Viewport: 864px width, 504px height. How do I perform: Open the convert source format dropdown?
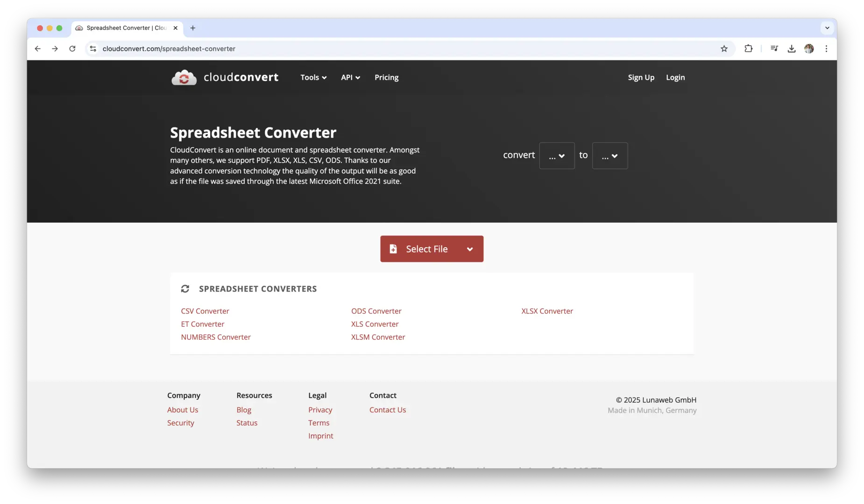557,155
